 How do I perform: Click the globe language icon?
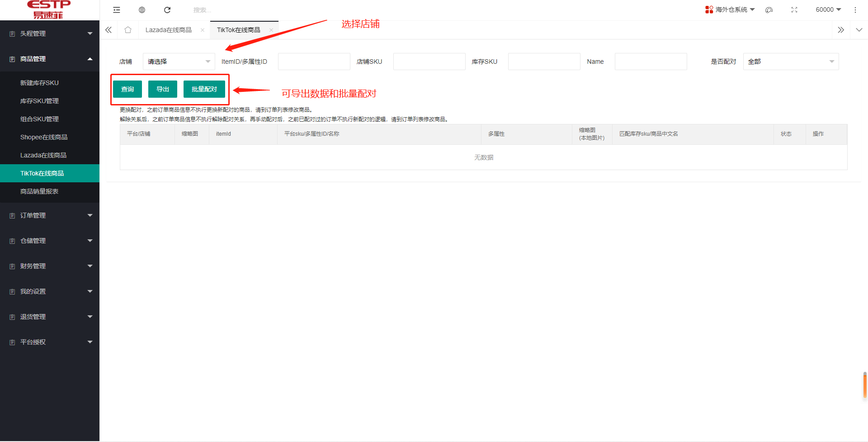(x=142, y=10)
